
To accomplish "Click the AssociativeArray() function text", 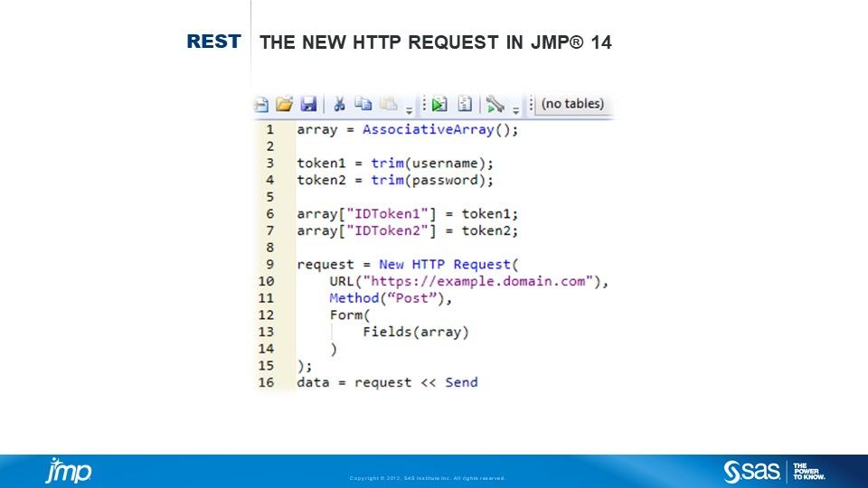I will (x=440, y=129).
